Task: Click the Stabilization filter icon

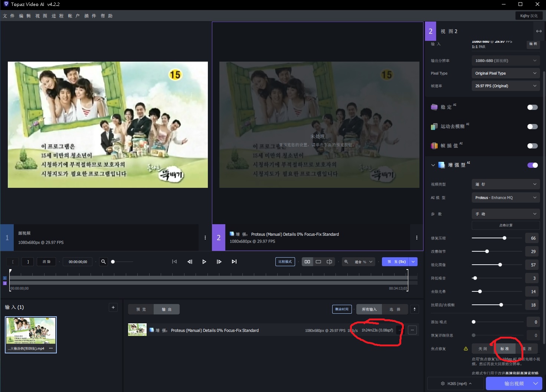Action: 434,107
